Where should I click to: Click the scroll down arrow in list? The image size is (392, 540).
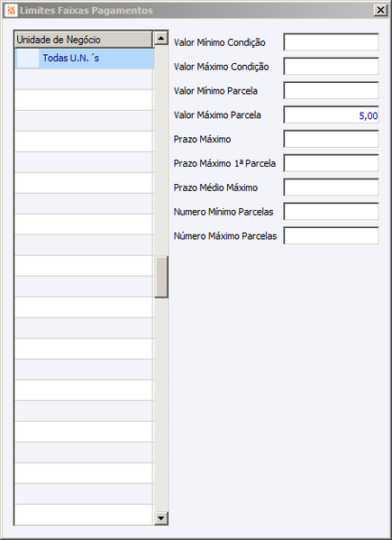click(x=160, y=518)
